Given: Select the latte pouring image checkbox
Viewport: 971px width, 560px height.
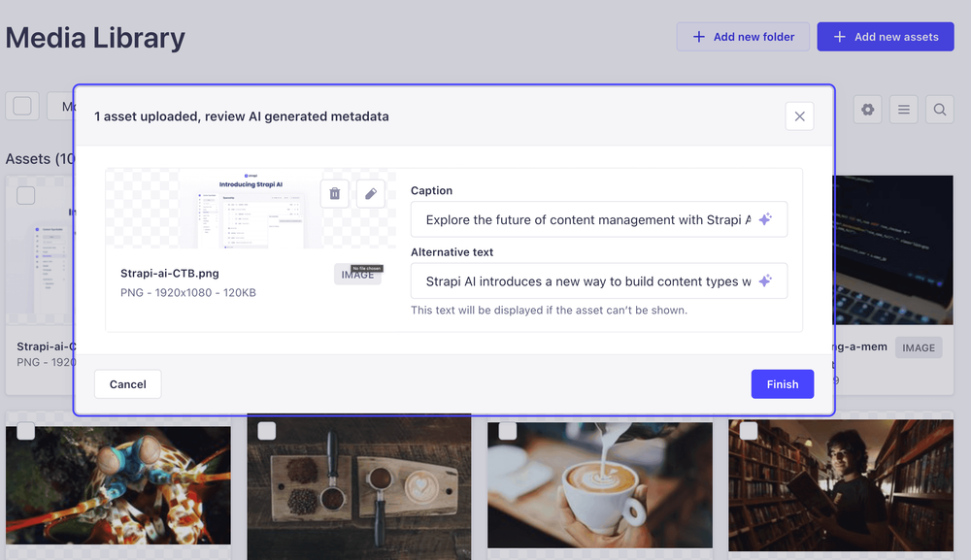Looking at the screenshot, I should (x=507, y=431).
